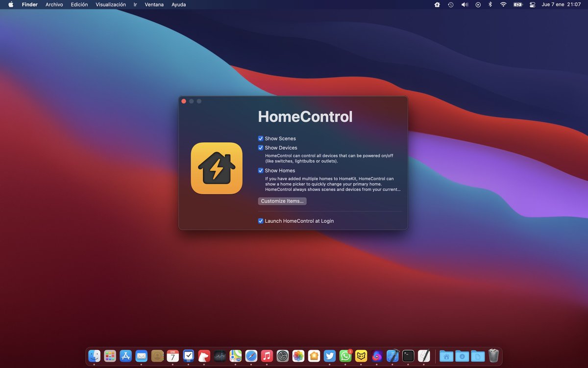Screen dimensions: 588x368
Task: Open the Visualización menu
Action: click(111, 4)
